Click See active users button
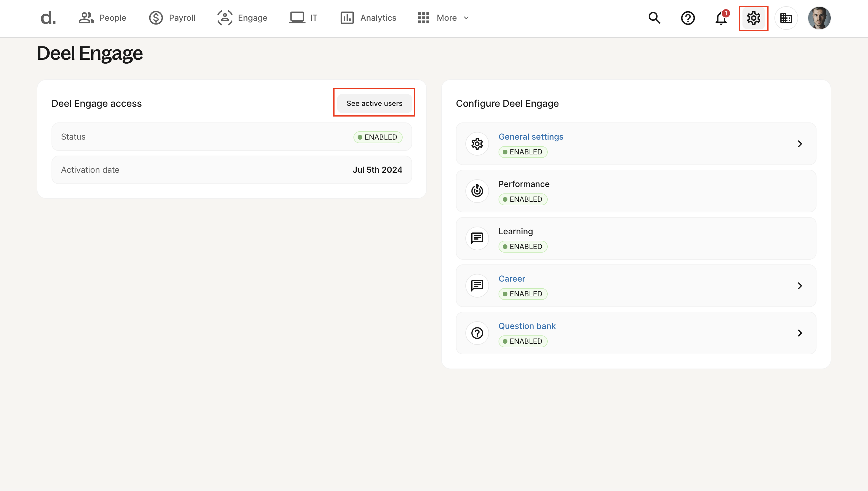868x491 pixels. (x=374, y=103)
